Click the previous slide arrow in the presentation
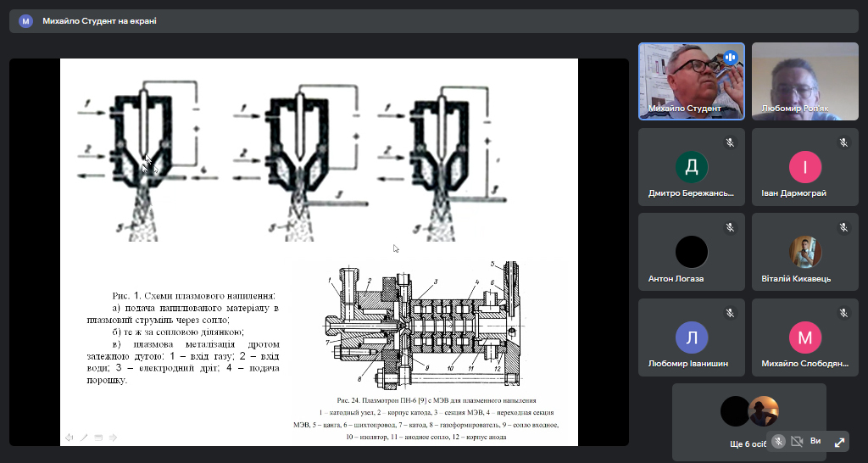 (70, 438)
